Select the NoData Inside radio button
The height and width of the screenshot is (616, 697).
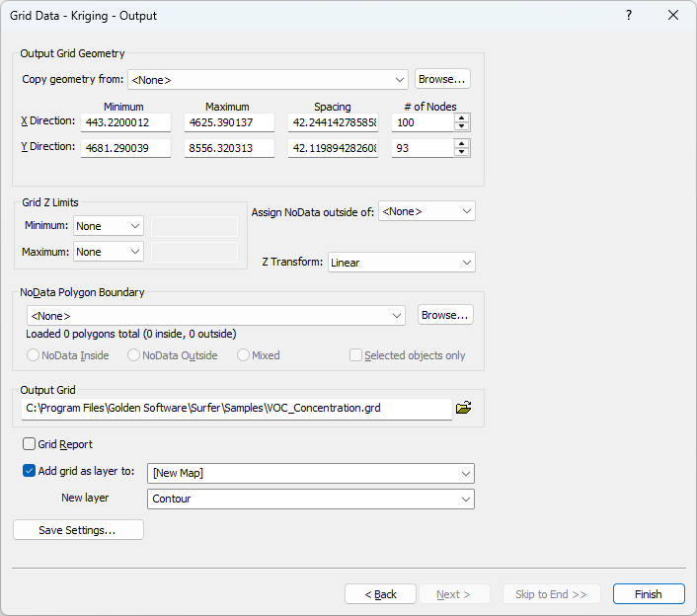33,355
